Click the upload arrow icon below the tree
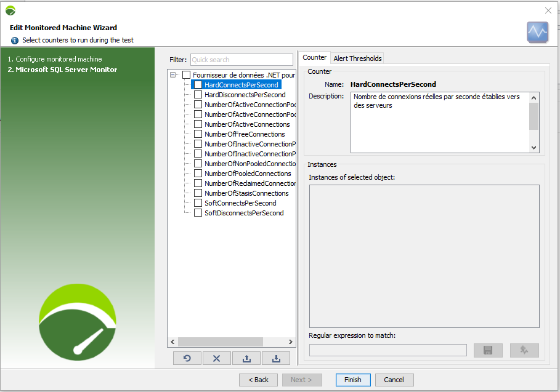 click(246, 359)
